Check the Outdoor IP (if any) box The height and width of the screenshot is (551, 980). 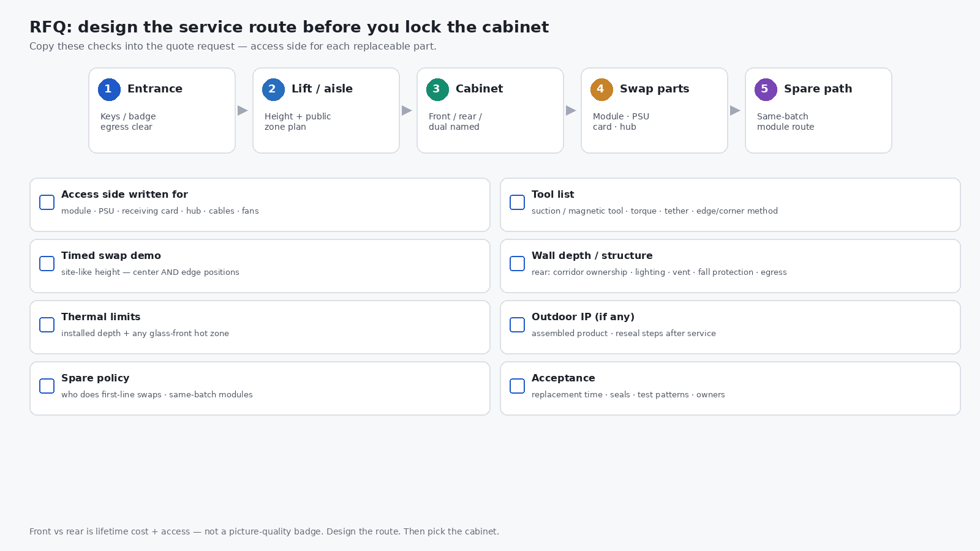[518, 324]
